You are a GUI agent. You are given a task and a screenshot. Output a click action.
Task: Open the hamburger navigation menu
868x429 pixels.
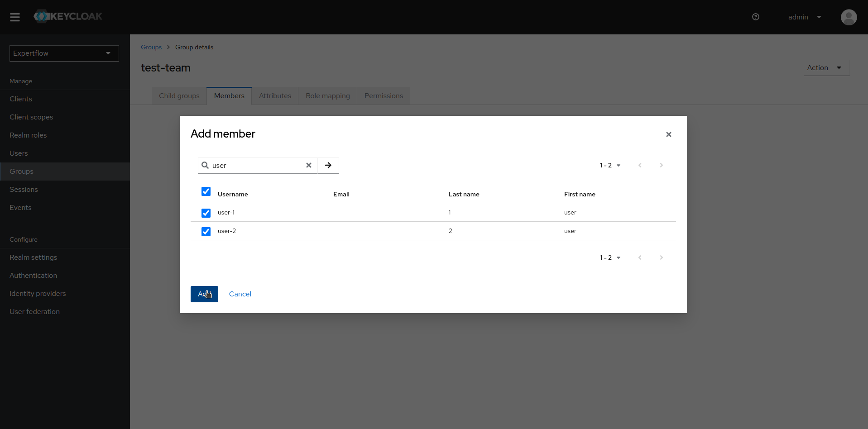pyautogui.click(x=14, y=17)
